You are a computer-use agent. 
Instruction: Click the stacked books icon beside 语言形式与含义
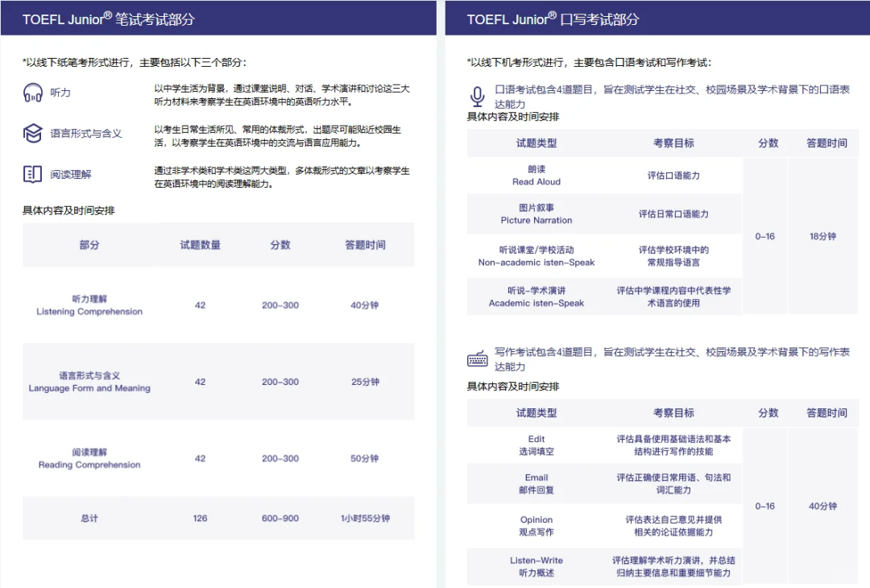pyautogui.click(x=32, y=133)
